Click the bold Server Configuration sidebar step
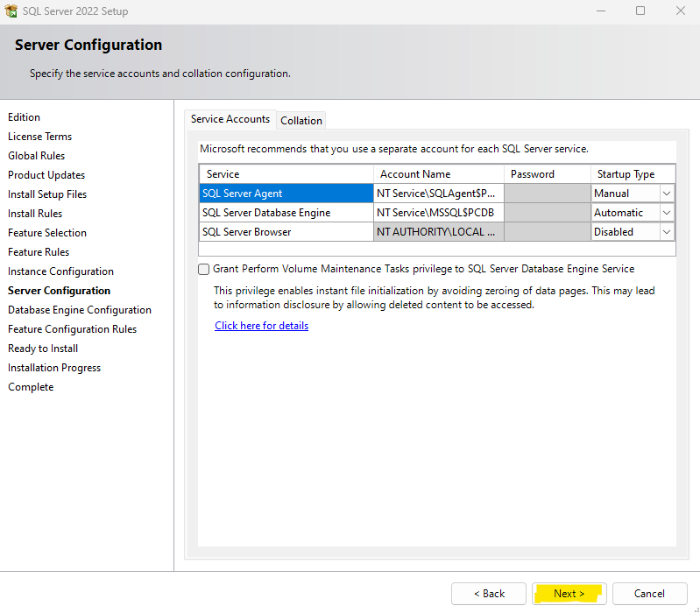700x613 pixels. tap(59, 291)
